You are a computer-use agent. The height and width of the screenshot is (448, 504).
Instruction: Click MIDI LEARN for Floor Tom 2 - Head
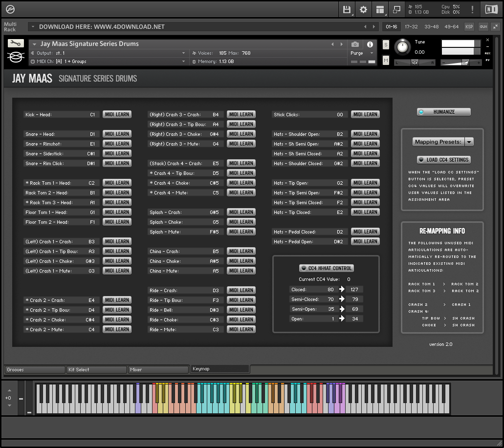tap(117, 222)
